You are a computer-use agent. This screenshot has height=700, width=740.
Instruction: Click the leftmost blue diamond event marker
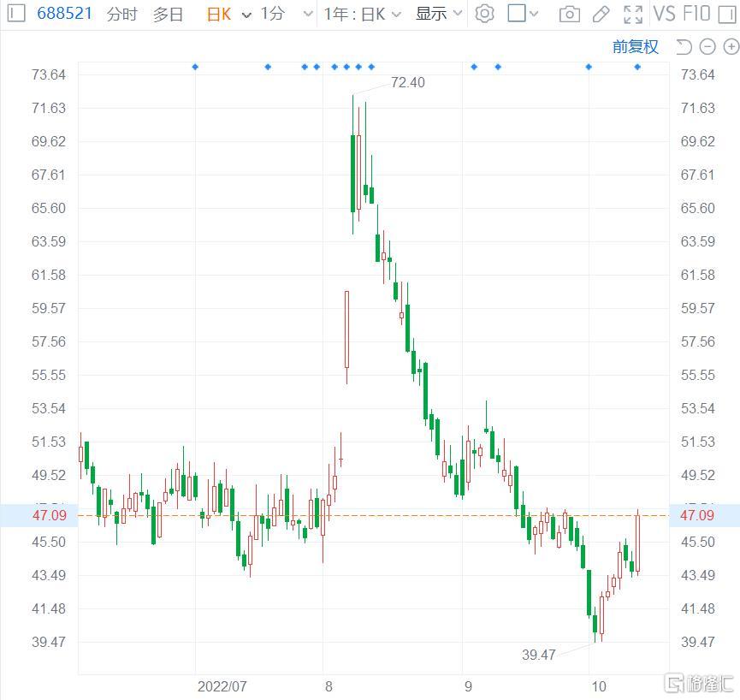point(195,67)
